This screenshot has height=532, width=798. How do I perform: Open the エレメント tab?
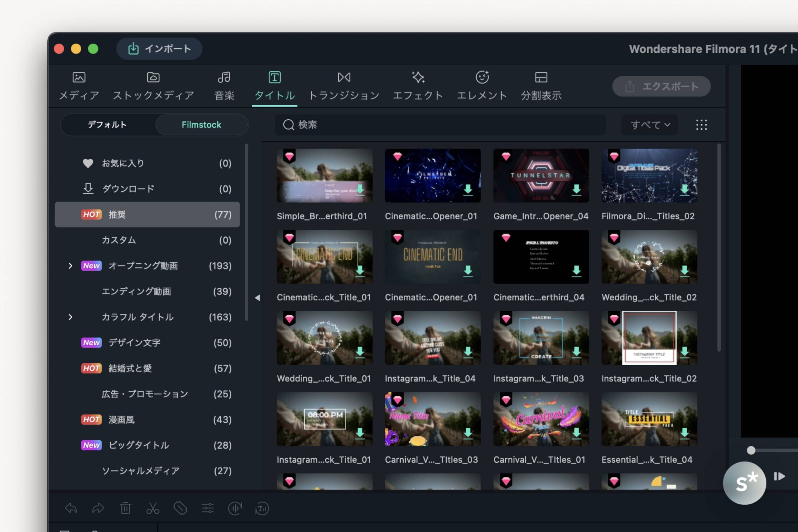click(482, 86)
